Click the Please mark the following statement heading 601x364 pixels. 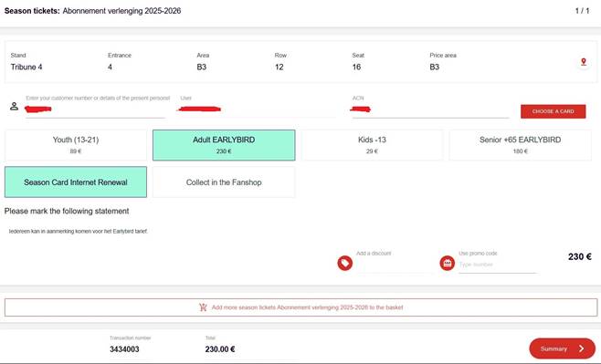pos(67,211)
